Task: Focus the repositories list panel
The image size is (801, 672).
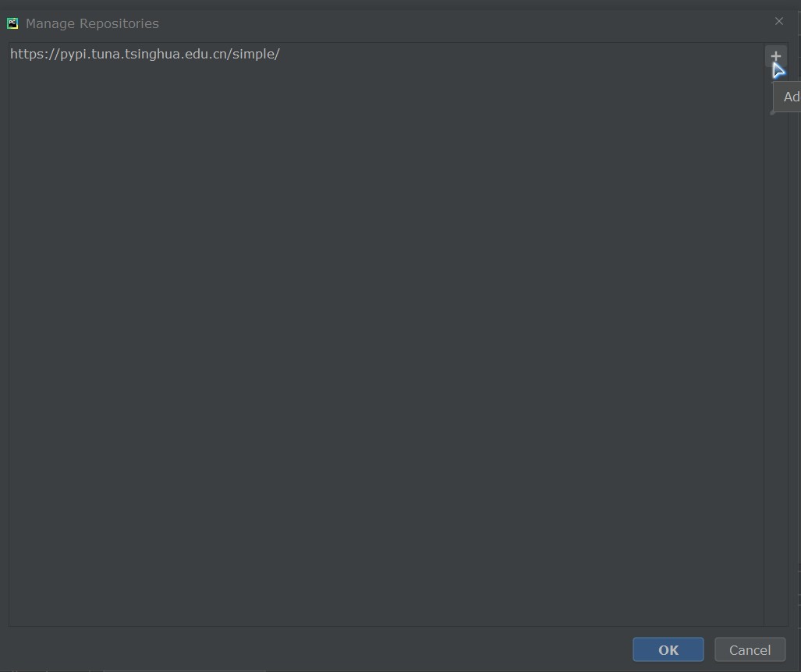Action: point(386,334)
